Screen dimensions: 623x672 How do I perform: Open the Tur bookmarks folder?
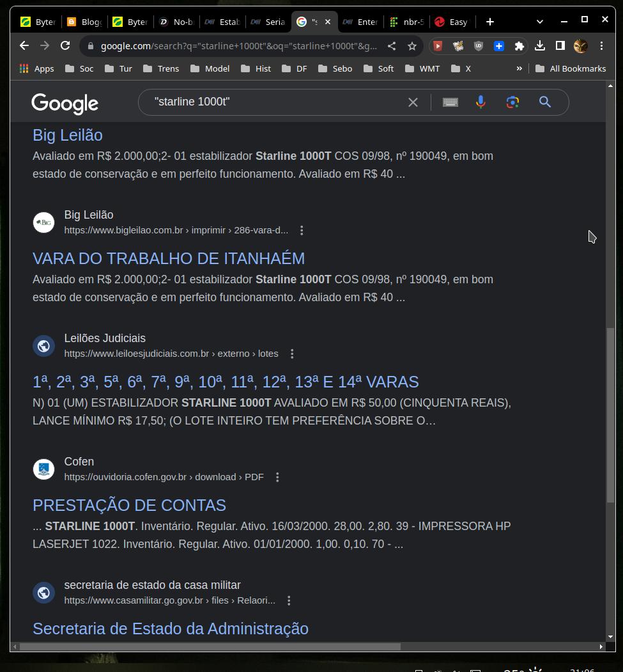[119, 68]
